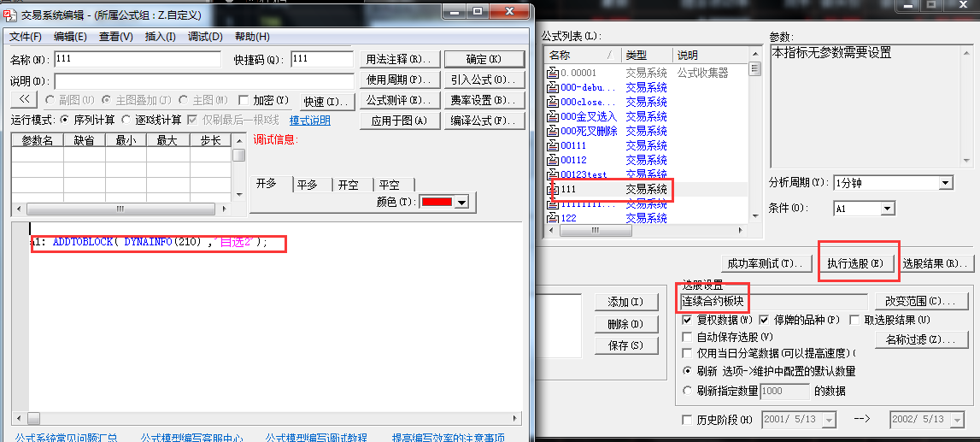980x442 pixels.
Task: Click the 应用于图(A) button
Action: pyautogui.click(x=399, y=121)
